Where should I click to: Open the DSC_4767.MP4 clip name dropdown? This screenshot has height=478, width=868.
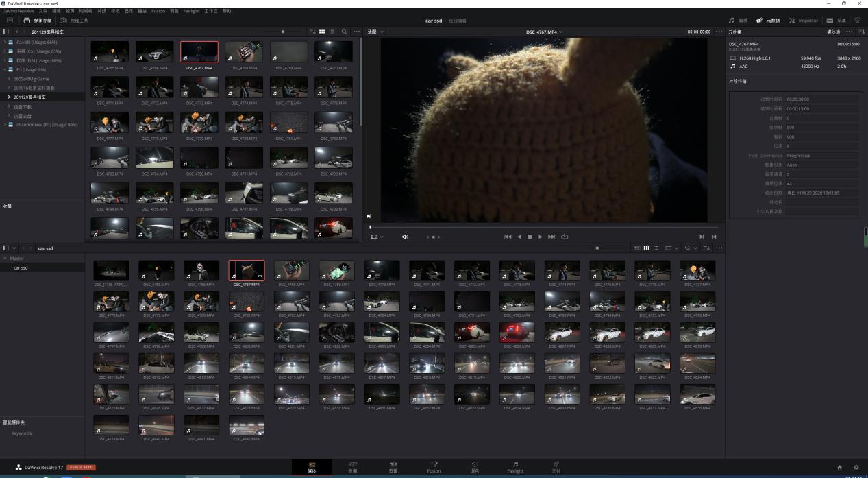[545, 32]
